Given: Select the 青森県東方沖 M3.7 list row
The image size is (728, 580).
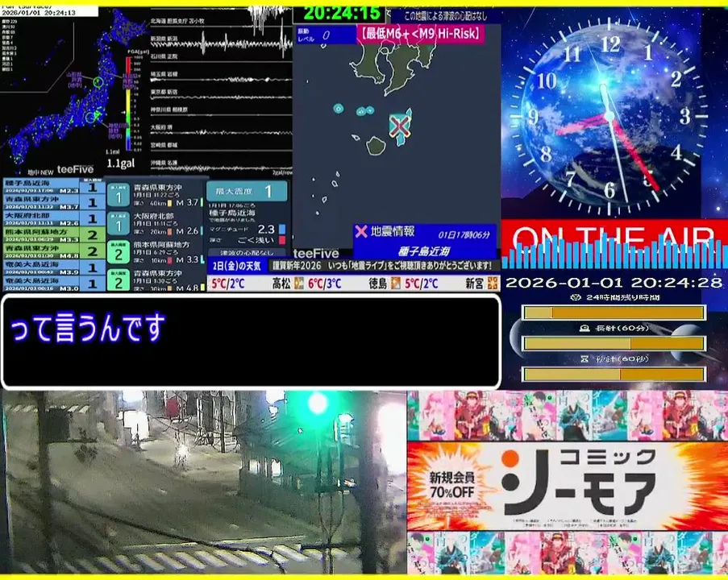Looking at the screenshot, I should 54,202.
